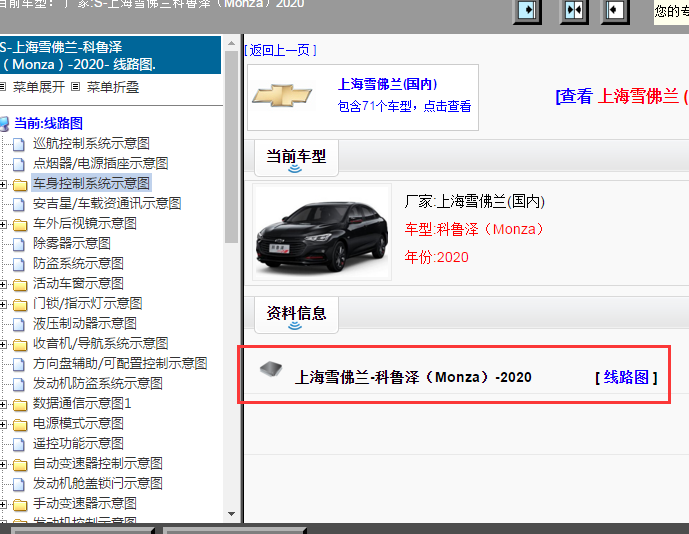Click 包含71个车型，点击查看 link
This screenshot has width=689, height=534.
404,106
